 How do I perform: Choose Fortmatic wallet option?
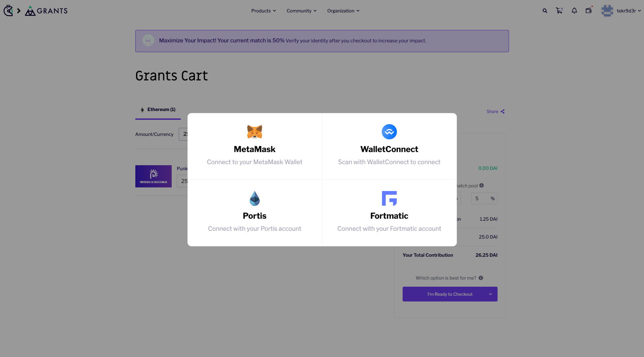[x=389, y=213]
